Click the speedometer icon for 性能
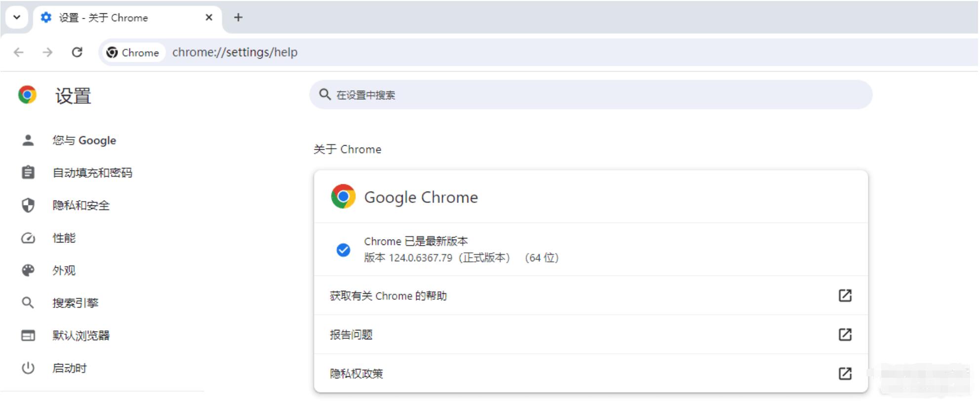 click(28, 238)
